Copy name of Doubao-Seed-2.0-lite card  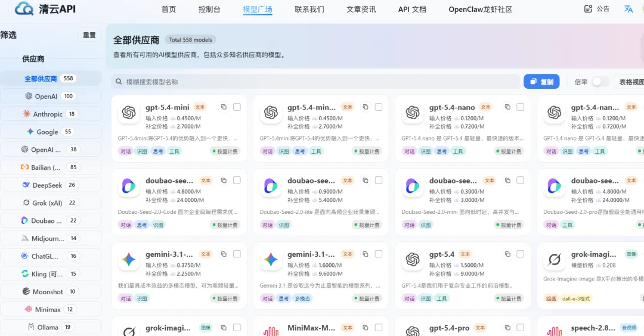pyautogui.click(x=365, y=181)
